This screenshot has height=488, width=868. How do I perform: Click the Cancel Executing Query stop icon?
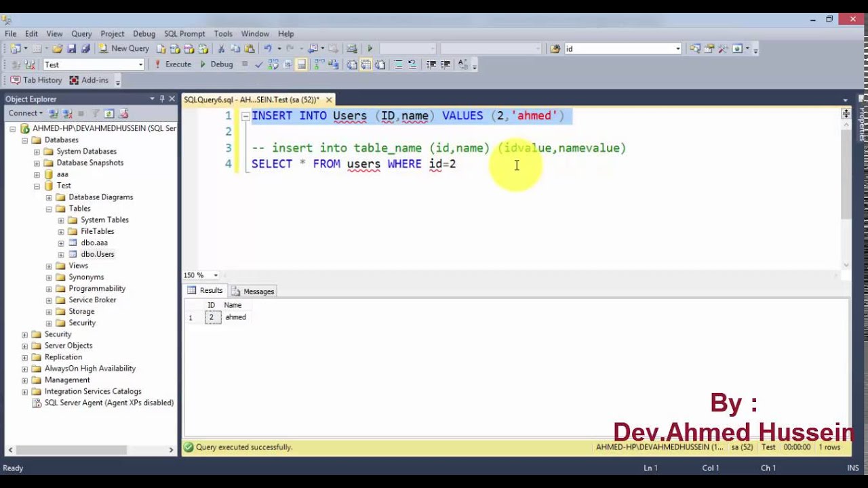[245, 64]
